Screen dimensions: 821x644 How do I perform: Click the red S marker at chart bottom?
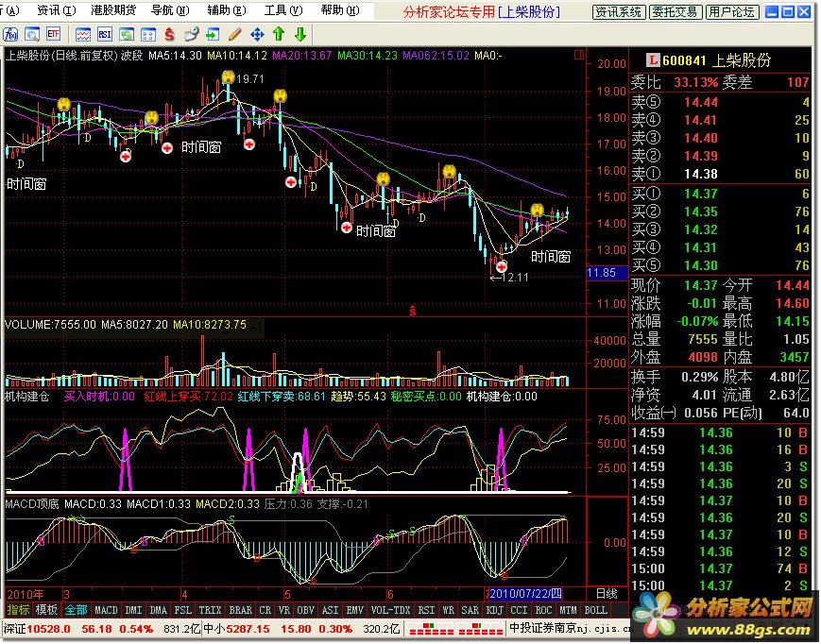(x=413, y=312)
